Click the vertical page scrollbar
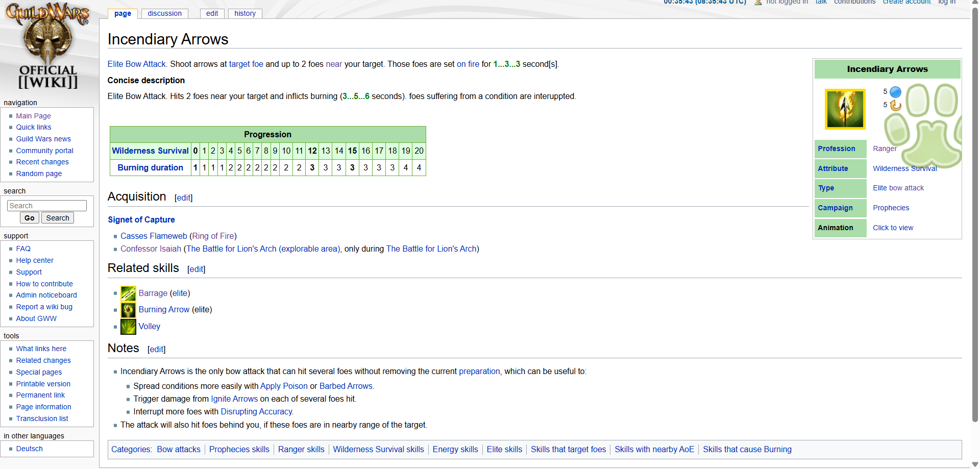 (975, 214)
